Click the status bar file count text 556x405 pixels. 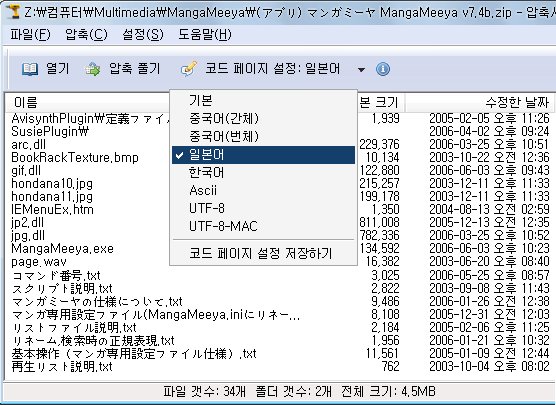pyautogui.click(x=205, y=392)
